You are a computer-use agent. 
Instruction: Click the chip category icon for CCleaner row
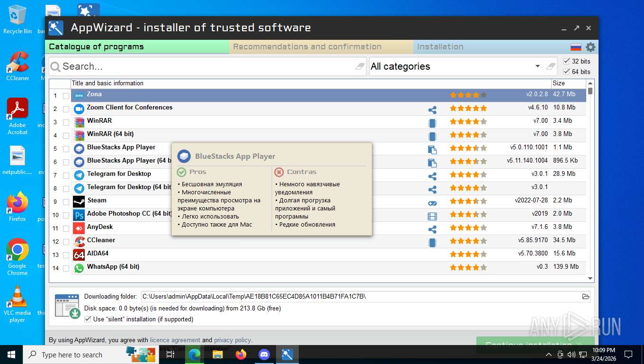432,243
